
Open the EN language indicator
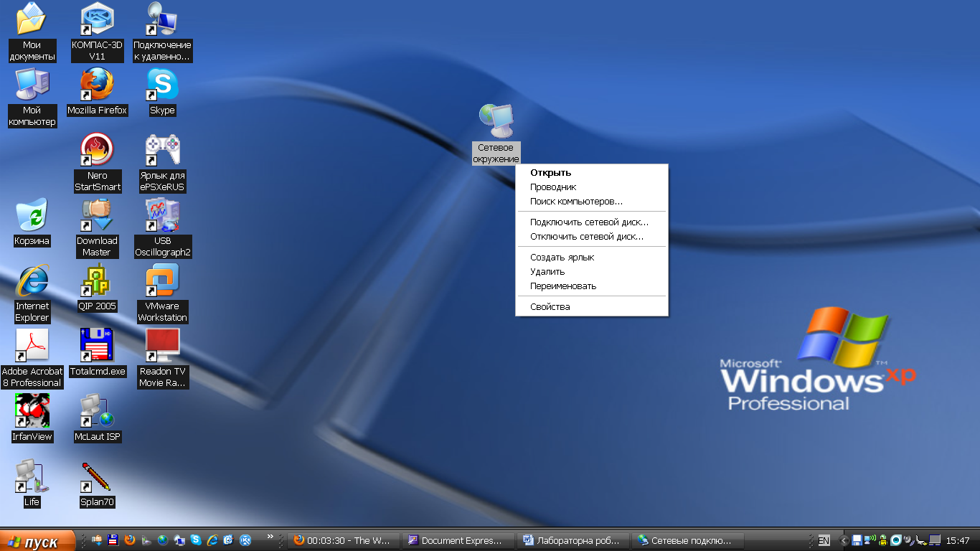coord(824,540)
